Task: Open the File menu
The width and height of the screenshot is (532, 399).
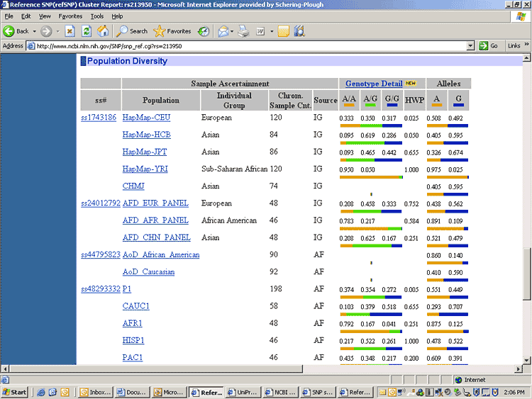Action: point(9,16)
